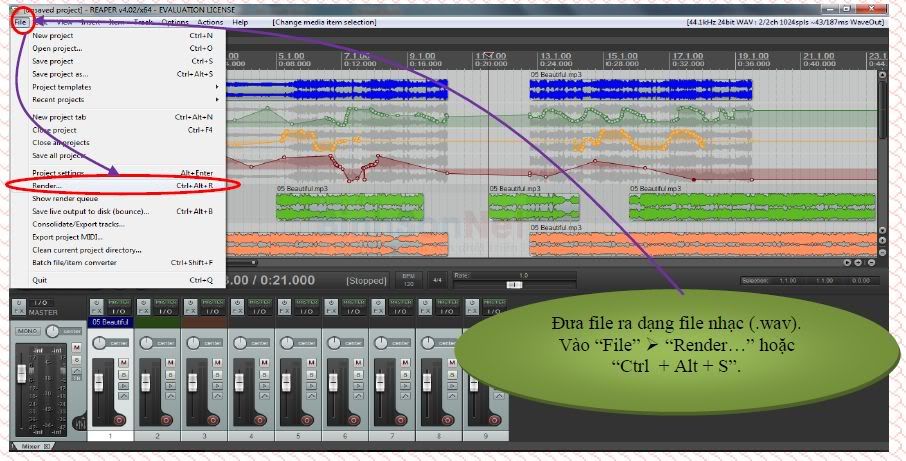Screen dimensions: 906x461
Task: Solo mixer channel 4
Action: (x=262, y=374)
